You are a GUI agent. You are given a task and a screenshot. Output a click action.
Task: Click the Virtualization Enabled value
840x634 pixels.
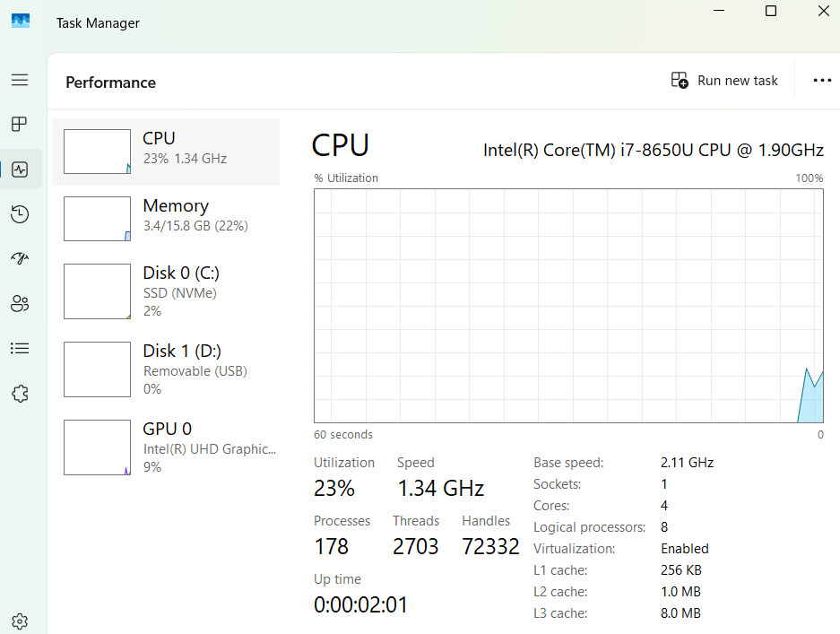pyautogui.click(x=685, y=549)
